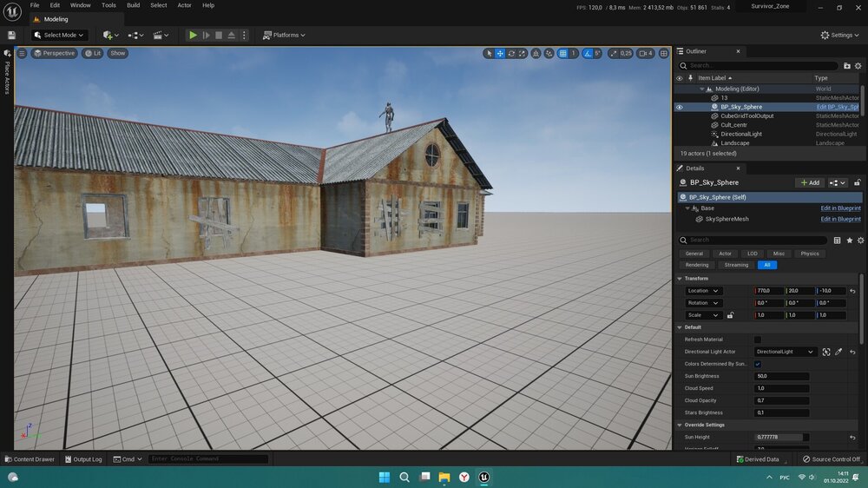Click the Add component button

809,183
